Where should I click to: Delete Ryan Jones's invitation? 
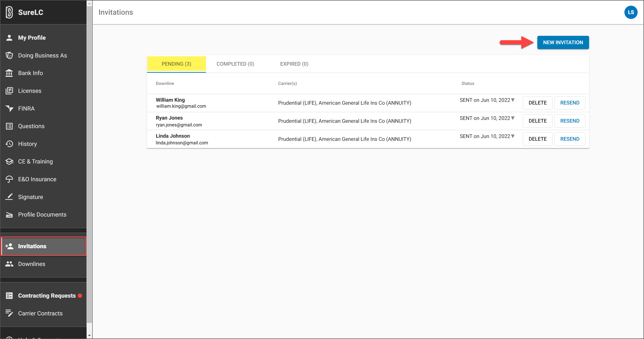(537, 121)
